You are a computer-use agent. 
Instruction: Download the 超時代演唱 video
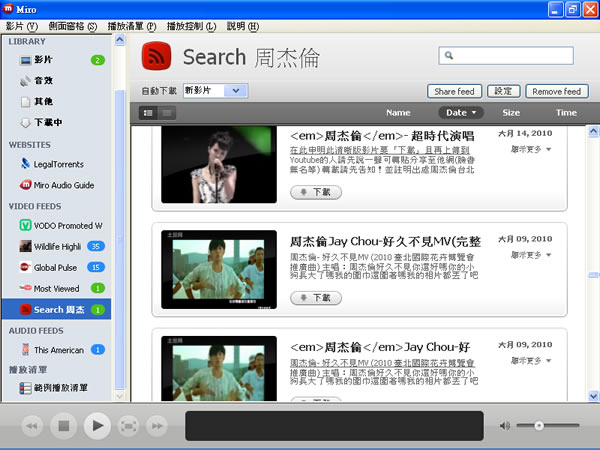coord(316,192)
